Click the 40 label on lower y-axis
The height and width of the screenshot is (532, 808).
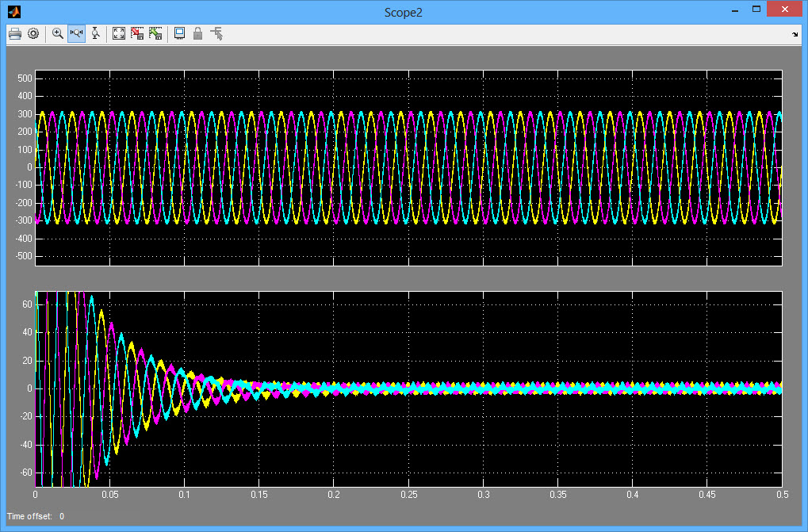pyautogui.click(x=27, y=333)
